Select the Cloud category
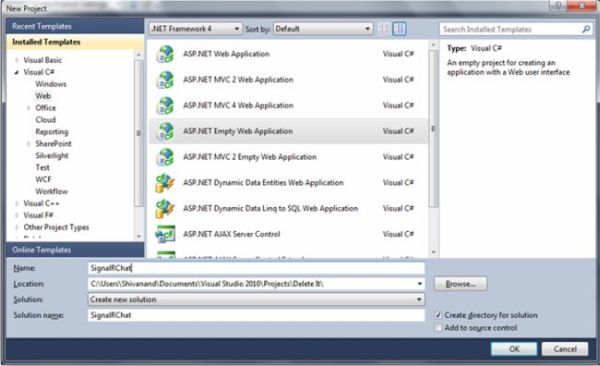This screenshot has height=366, width=600. pyautogui.click(x=46, y=120)
